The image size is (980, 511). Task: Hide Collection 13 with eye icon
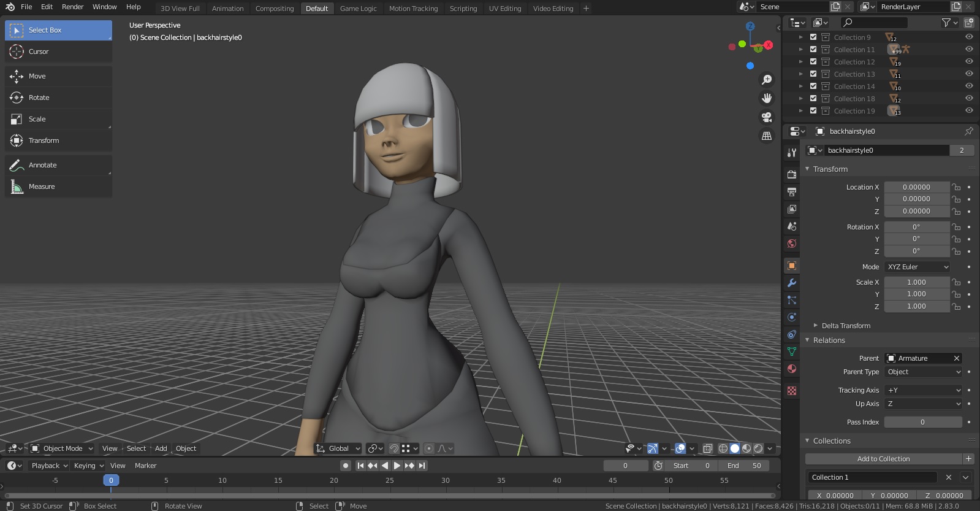(x=969, y=74)
